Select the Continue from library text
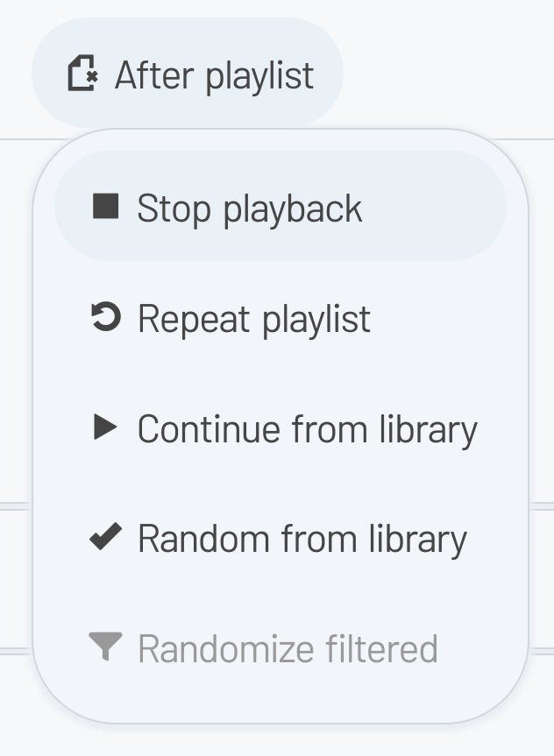 click(x=308, y=429)
